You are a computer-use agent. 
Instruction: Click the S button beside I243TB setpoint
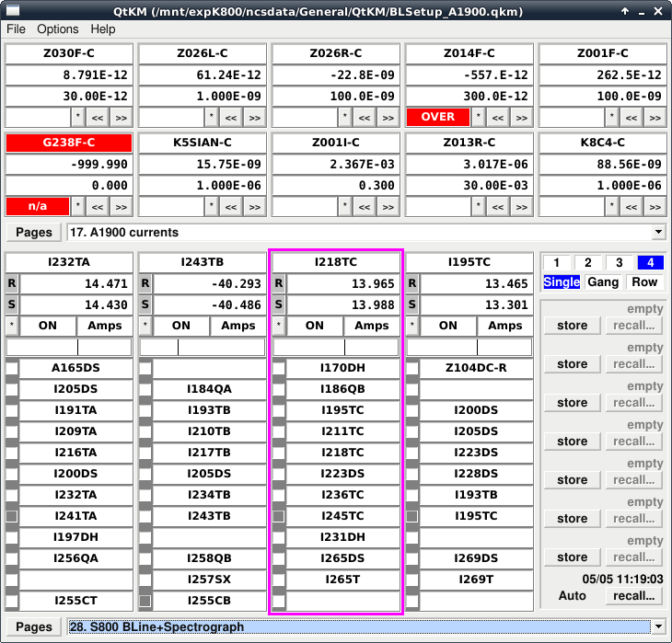point(145,305)
